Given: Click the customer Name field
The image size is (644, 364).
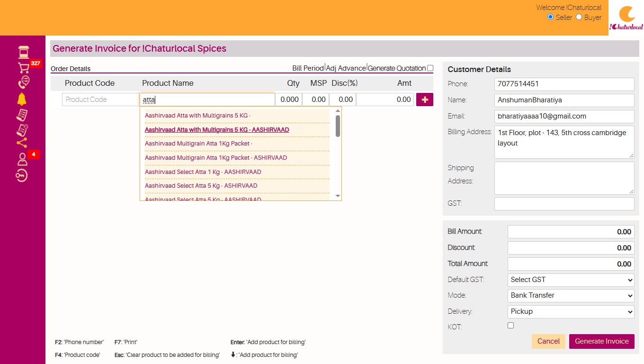Looking at the screenshot, I should click(564, 100).
